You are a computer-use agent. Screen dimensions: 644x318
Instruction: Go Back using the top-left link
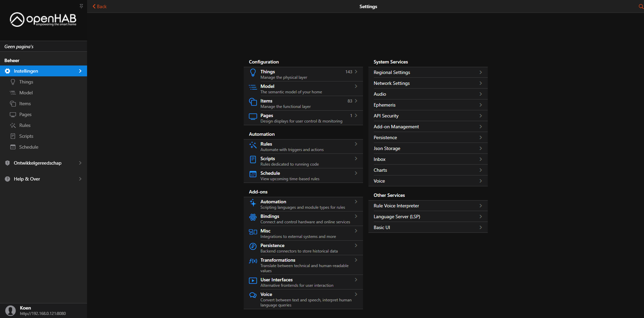[x=100, y=6]
